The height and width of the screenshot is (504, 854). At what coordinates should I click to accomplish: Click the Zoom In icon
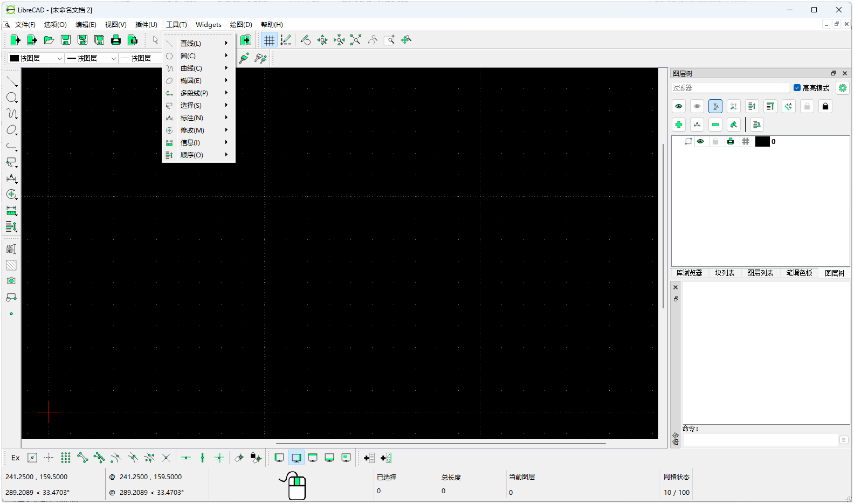(322, 40)
